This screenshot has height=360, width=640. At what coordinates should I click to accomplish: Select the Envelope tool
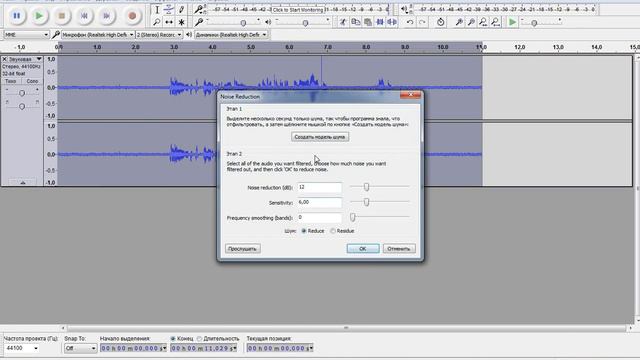pyautogui.click(x=169, y=10)
